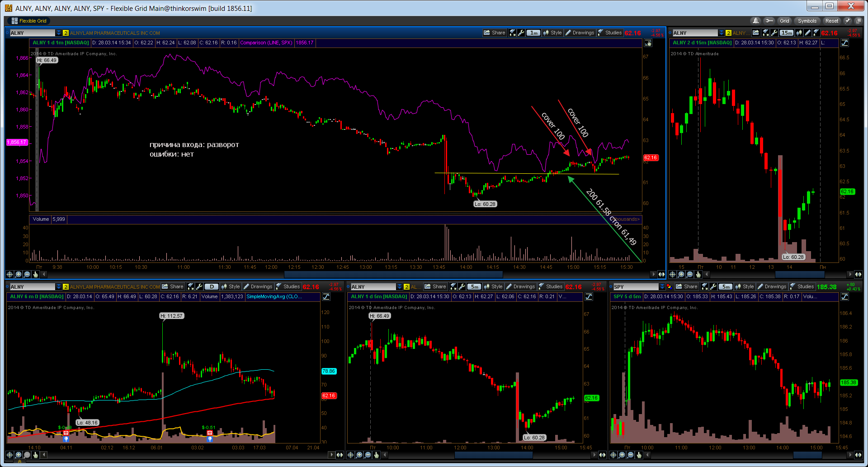Toggle line chart icon on 15m chart header

pyautogui.click(x=844, y=43)
